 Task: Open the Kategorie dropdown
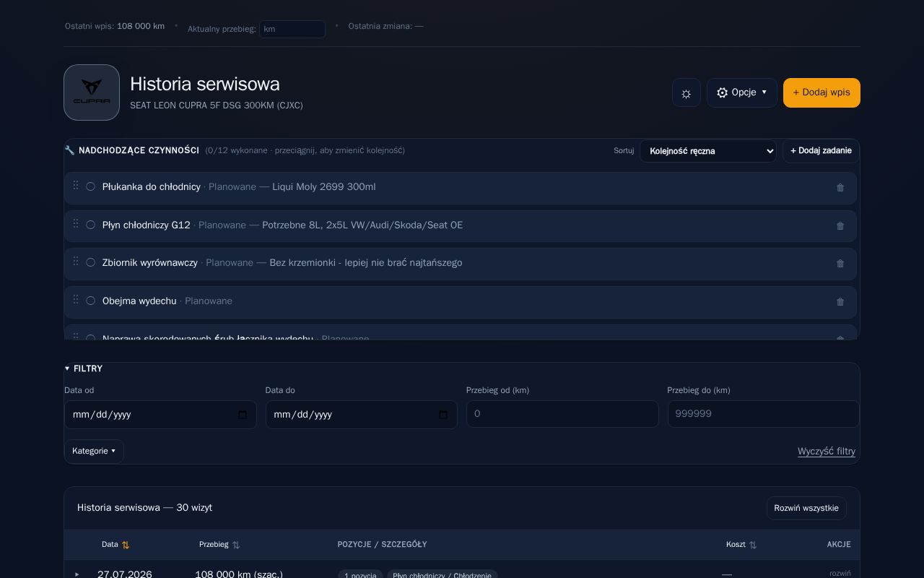click(x=94, y=451)
